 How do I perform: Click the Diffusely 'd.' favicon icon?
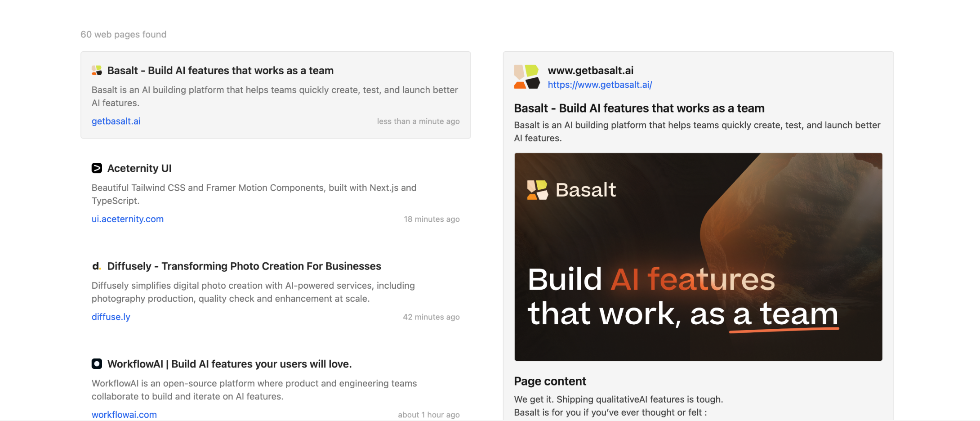pos(96,266)
